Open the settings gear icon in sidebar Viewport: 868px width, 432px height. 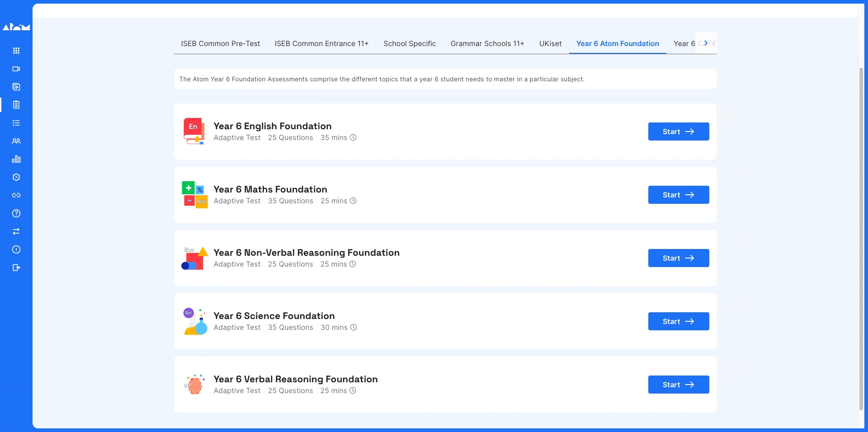[x=16, y=177]
